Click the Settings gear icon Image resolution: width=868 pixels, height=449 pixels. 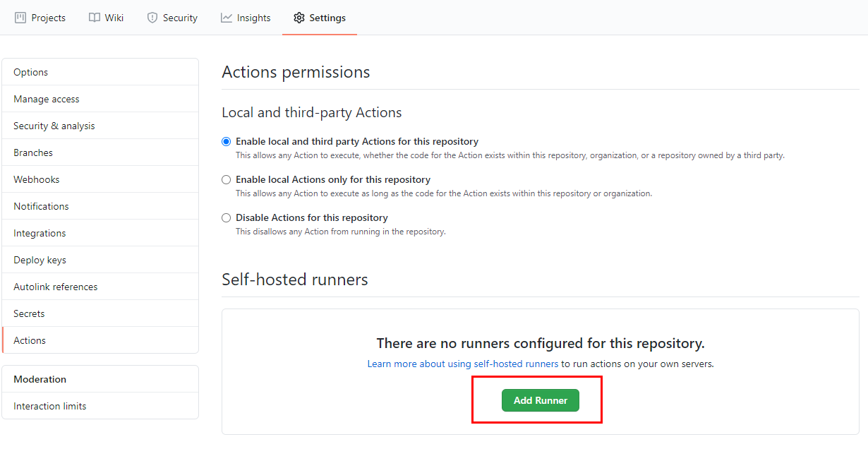[x=299, y=18]
